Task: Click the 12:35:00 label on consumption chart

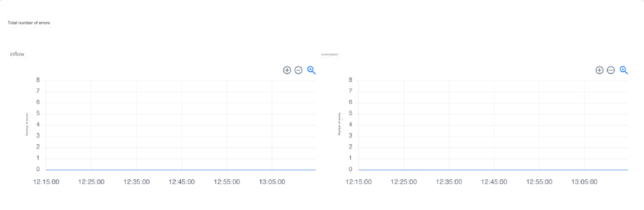Action: click(x=449, y=182)
